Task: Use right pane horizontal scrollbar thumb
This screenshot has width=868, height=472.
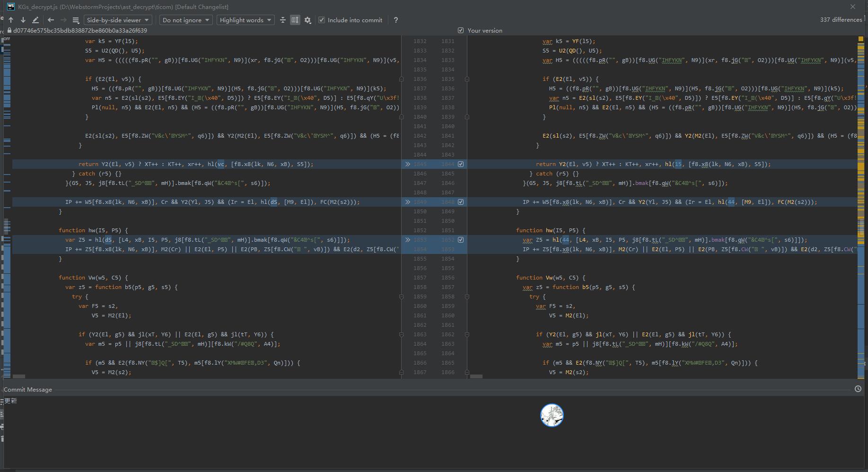Action: pyautogui.click(x=476, y=376)
